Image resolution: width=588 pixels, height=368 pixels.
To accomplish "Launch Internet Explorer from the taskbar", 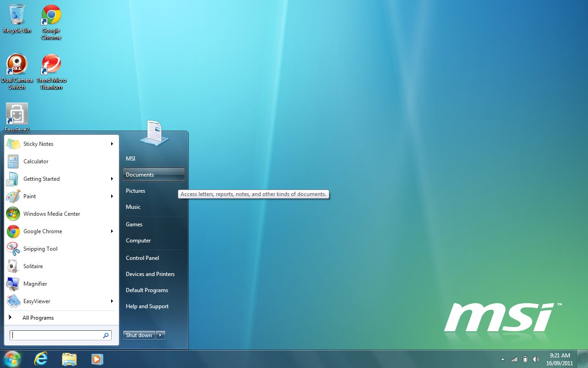I will click(41, 359).
